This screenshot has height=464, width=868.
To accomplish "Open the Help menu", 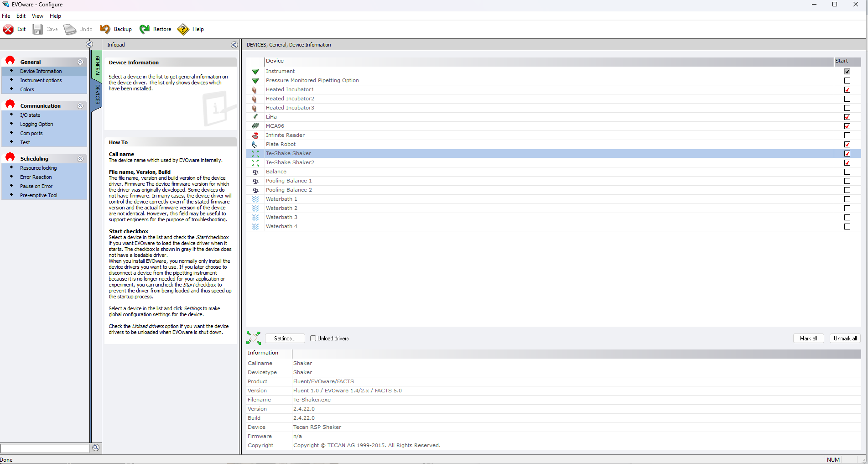I will 55,16.
